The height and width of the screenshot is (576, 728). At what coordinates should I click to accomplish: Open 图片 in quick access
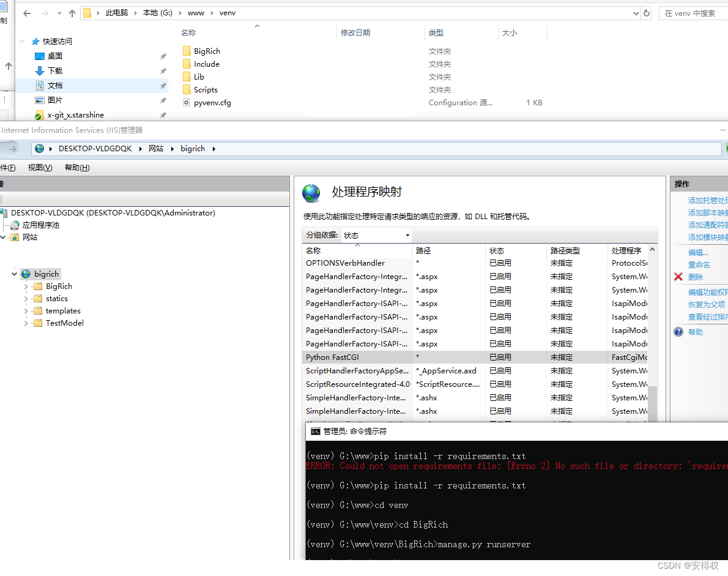click(55, 100)
